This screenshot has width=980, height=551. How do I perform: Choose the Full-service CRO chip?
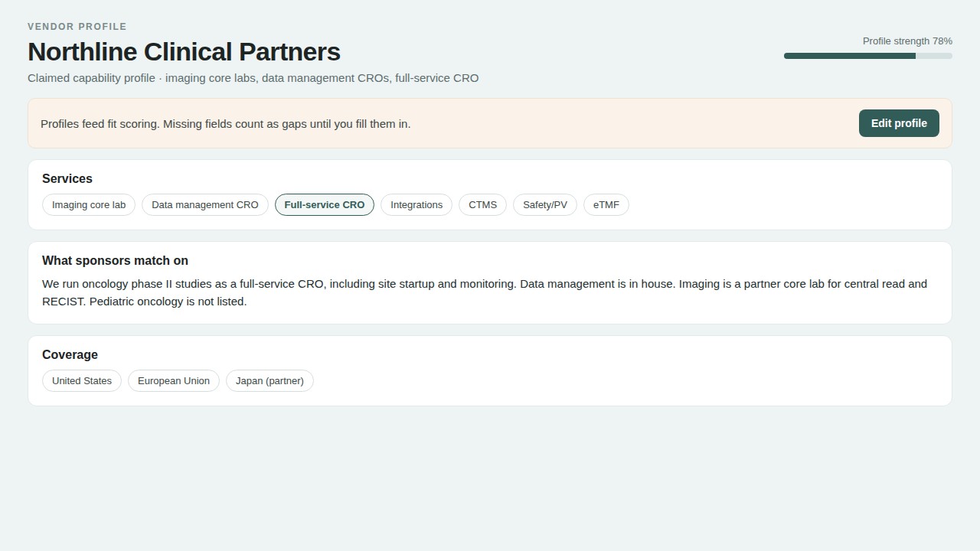[325, 205]
